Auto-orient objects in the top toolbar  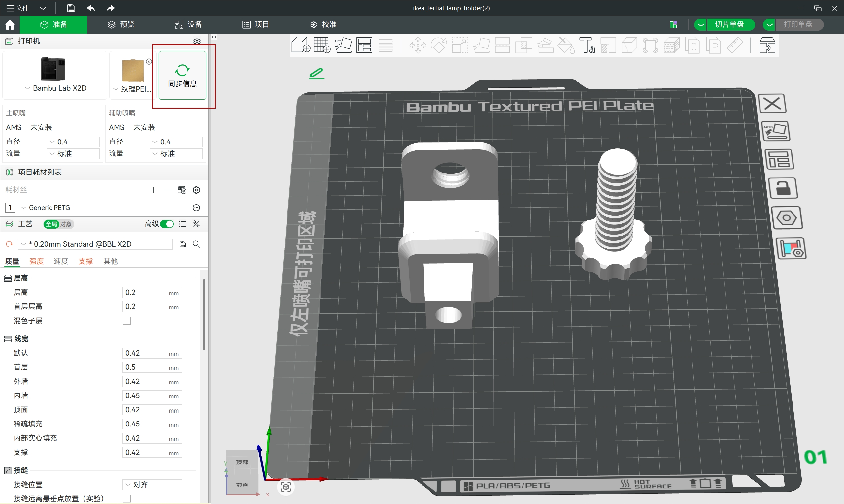coord(343,45)
